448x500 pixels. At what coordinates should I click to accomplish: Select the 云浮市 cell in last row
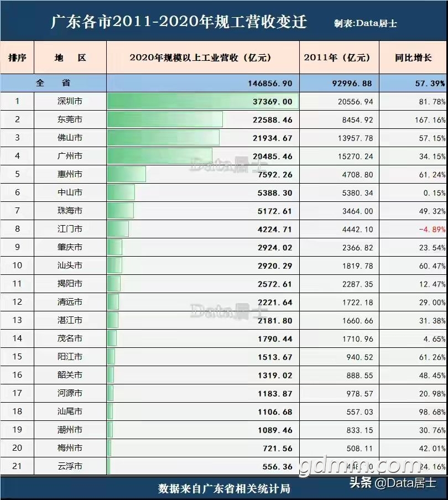(x=70, y=466)
